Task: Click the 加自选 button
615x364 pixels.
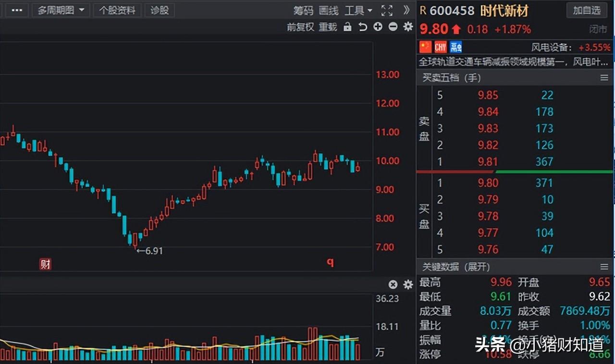Action: (x=587, y=10)
